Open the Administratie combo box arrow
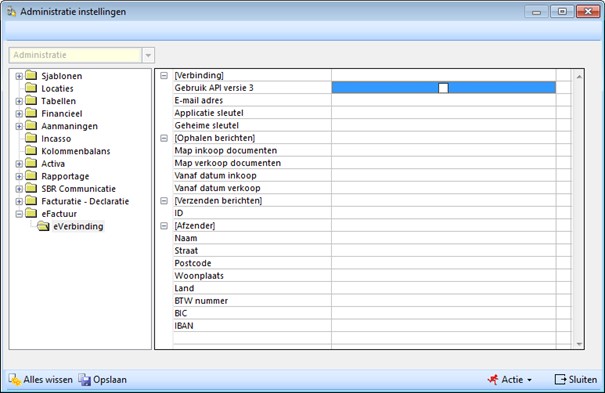 (148, 55)
